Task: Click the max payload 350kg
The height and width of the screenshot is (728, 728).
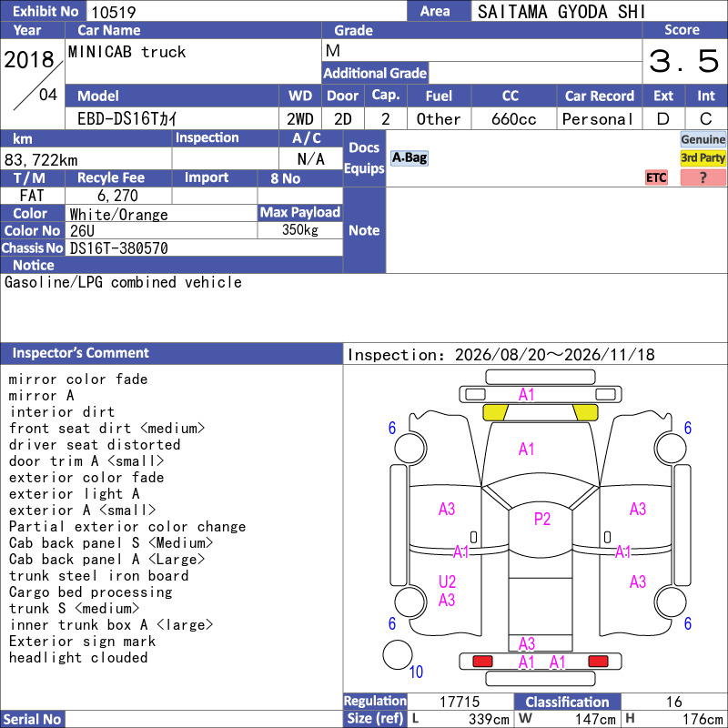Action: 300,230
